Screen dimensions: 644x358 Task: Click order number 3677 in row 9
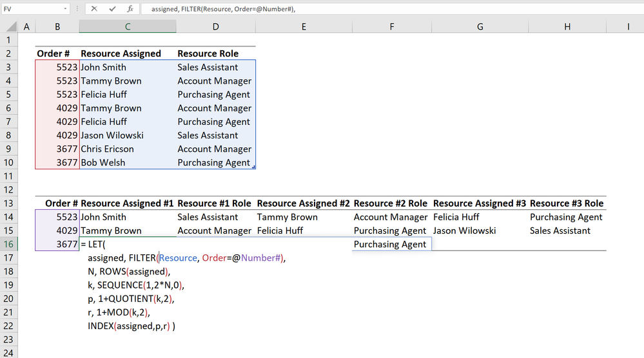click(x=67, y=149)
